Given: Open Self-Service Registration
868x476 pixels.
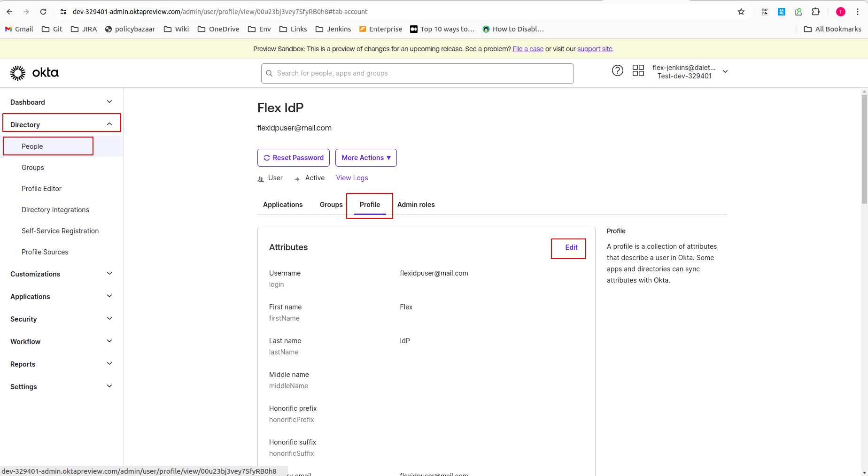Looking at the screenshot, I should 60,231.
